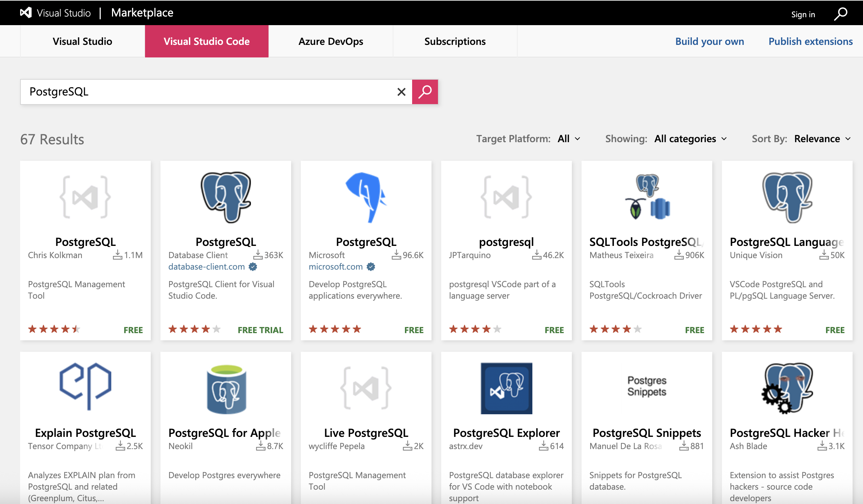The width and height of the screenshot is (863, 504).
Task: Open the Subscriptions tab
Action: pos(455,41)
